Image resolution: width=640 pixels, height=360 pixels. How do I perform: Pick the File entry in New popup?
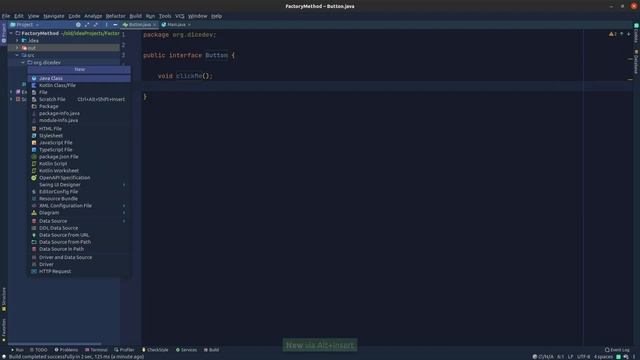tap(79, 92)
